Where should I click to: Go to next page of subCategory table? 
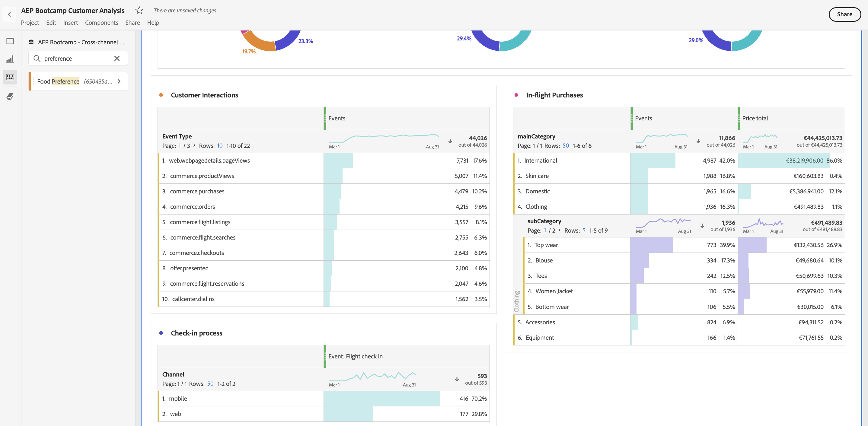coord(559,230)
